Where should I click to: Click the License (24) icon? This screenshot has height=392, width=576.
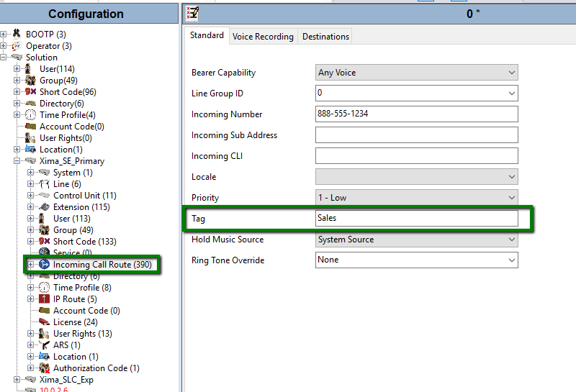(44, 322)
